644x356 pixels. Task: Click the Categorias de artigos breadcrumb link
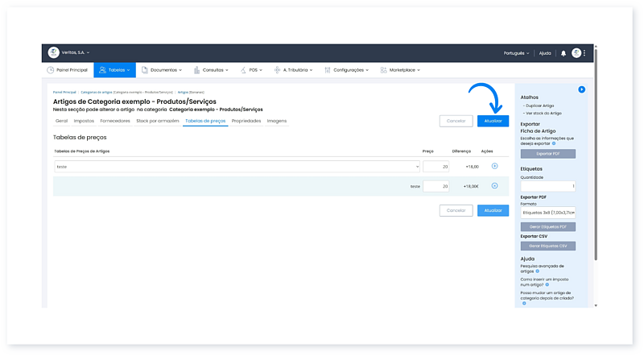(x=97, y=93)
